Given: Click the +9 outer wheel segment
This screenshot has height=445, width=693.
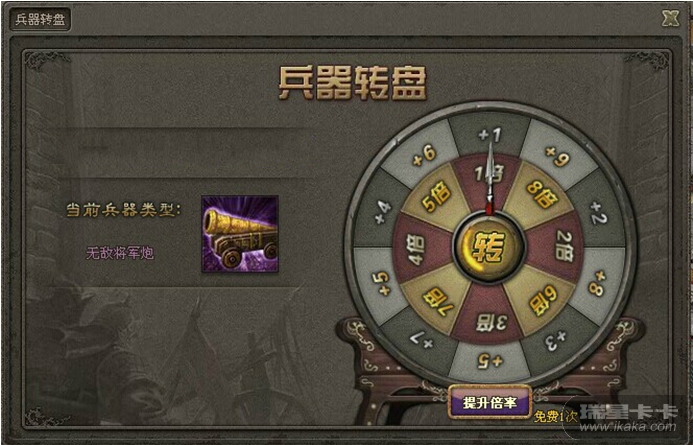Looking at the screenshot, I should (558, 157).
